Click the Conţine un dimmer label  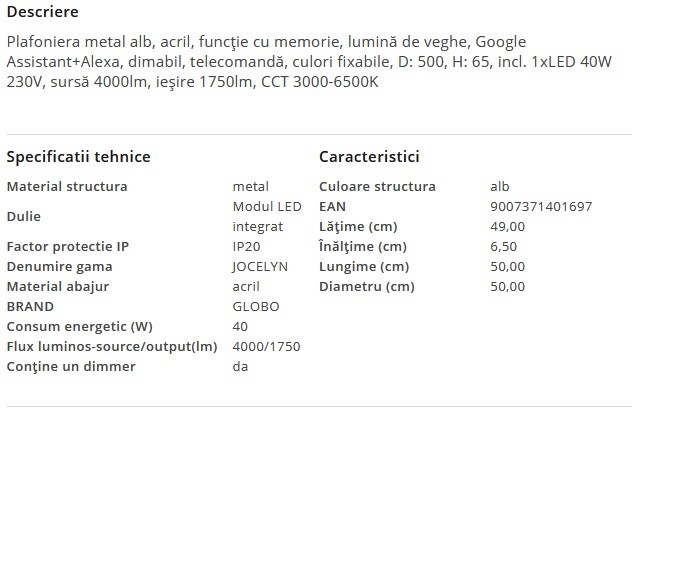coord(71,366)
